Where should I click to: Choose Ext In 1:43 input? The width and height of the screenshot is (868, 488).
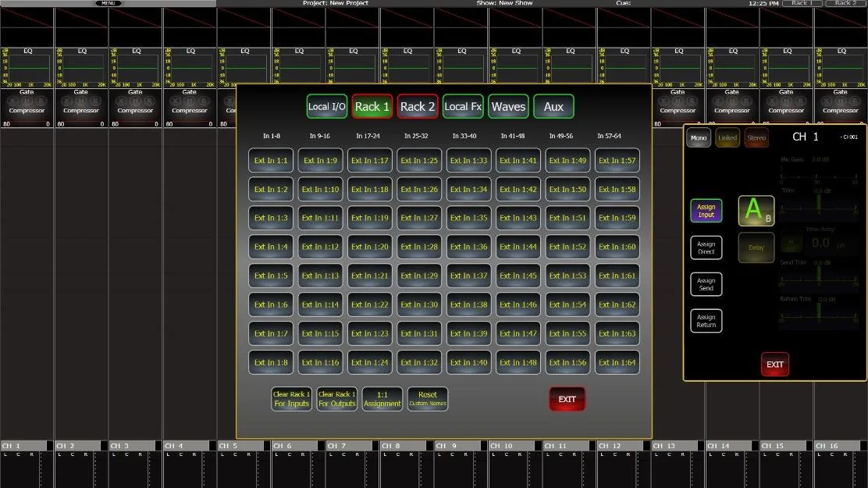click(518, 219)
